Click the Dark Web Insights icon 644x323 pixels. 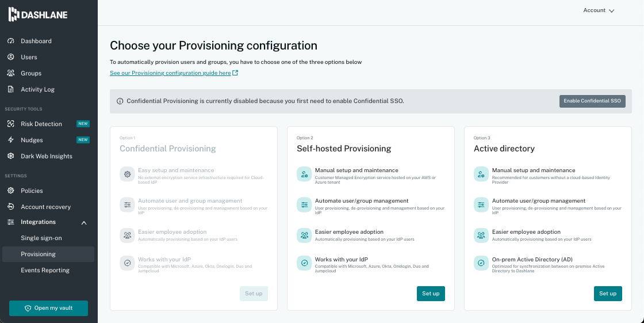tap(10, 156)
